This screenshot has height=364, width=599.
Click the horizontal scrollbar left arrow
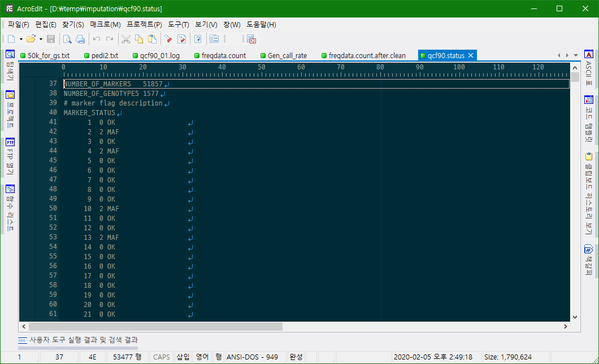tap(24, 327)
